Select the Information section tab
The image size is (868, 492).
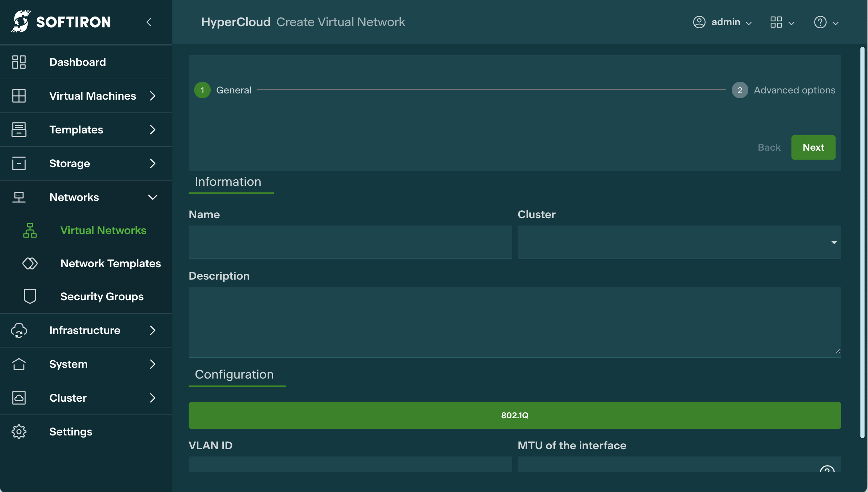[228, 182]
